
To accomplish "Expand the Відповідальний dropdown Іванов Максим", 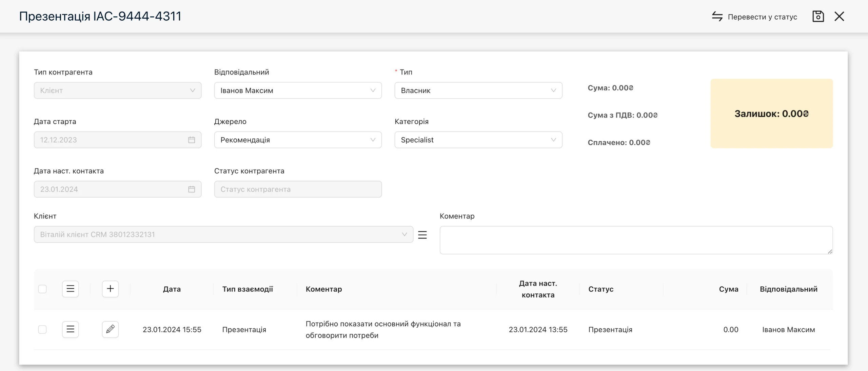I will pos(298,90).
